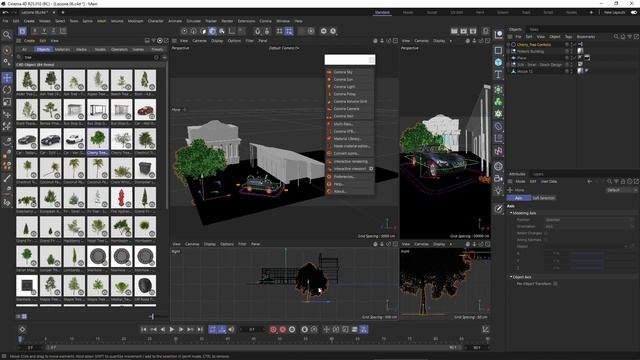Image resolution: width=640 pixels, height=360 pixels.
Task: Click the Soft Selection button
Action: point(544,198)
